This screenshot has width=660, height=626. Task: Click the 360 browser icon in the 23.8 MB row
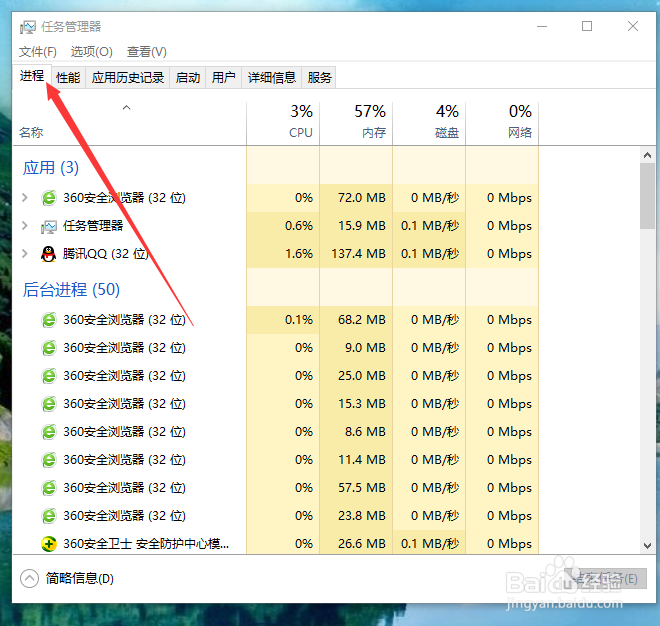tap(49, 516)
